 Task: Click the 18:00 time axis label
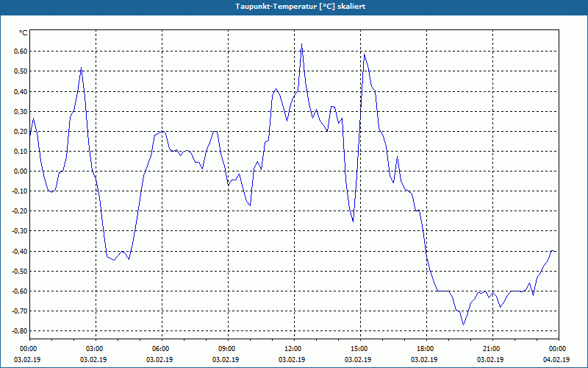click(427, 349)
